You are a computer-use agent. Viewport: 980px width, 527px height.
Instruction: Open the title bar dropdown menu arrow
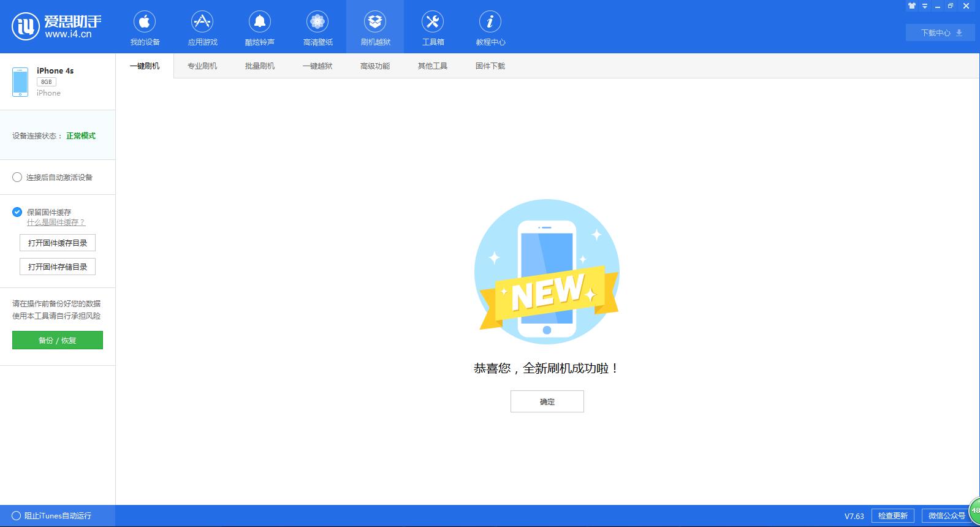tap(924, 6)
